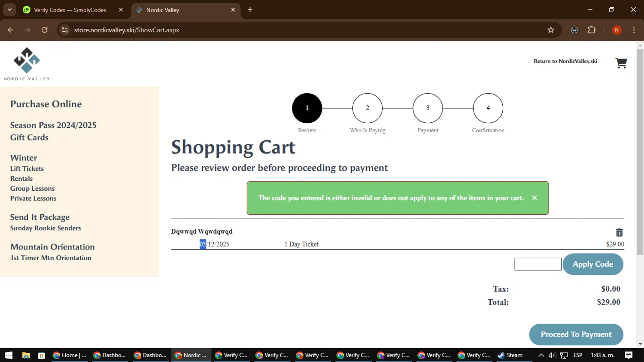Click step 1 Review circle
This screenshot has height=362, width=644.
pos(307,108)
